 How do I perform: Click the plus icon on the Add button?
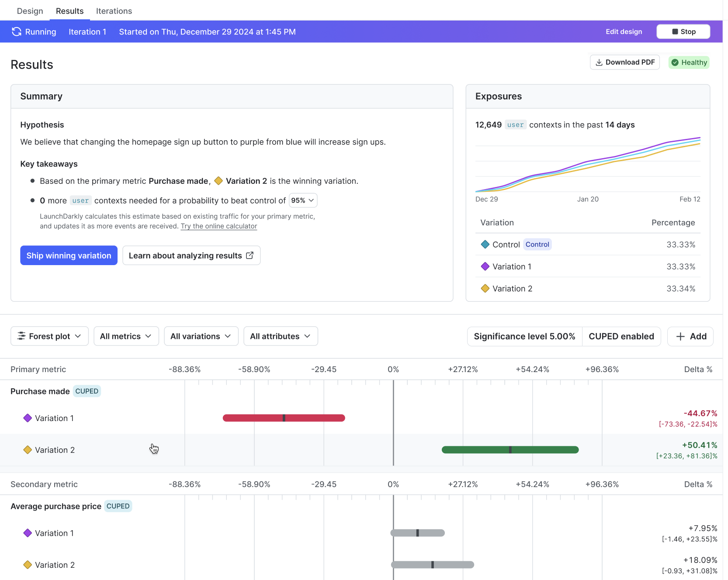tap(680, 336)
